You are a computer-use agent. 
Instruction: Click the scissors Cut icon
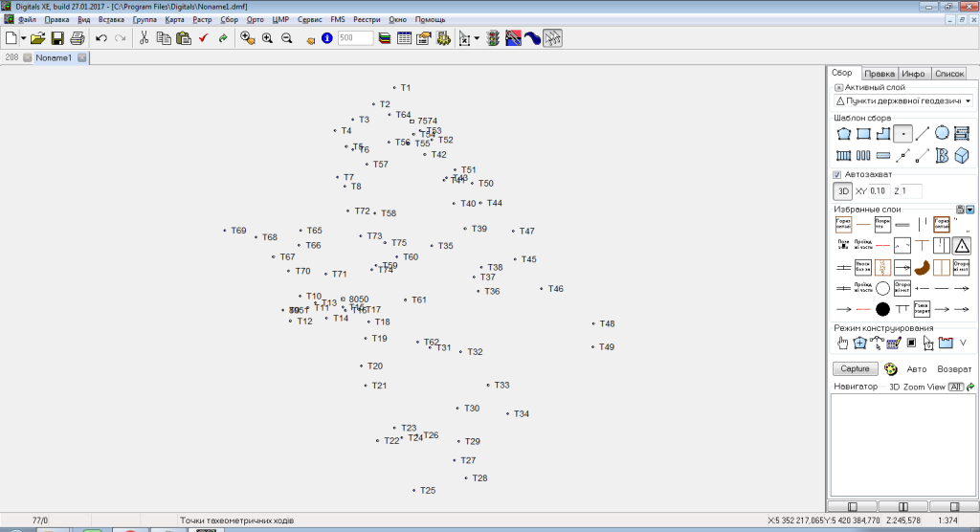[144, 38]
